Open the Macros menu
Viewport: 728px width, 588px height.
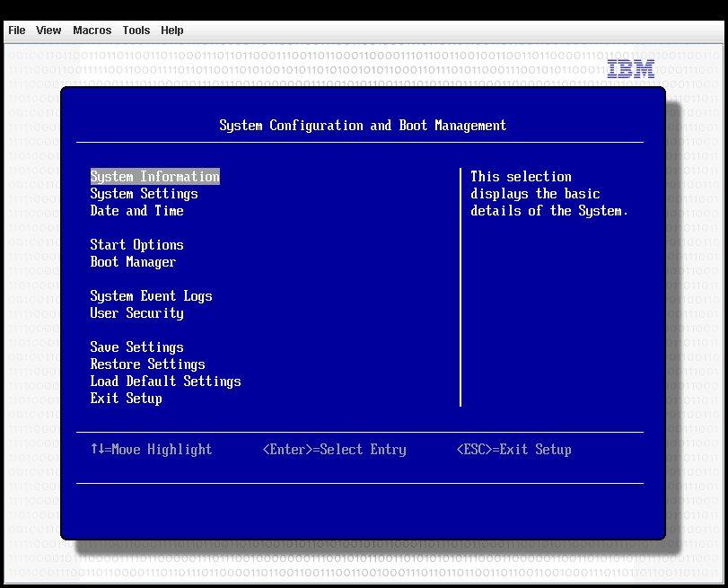tap(92, 30)
